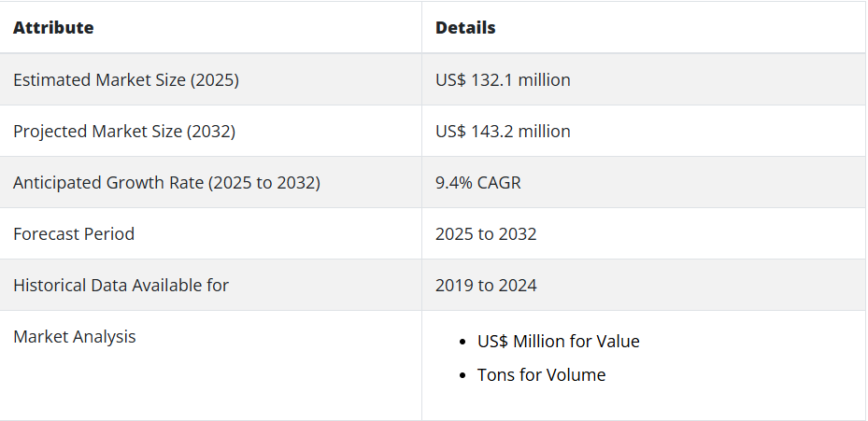Click the 2025 to 2032 forecast value
Screen dimensions: 868x421
coord(486,234)
